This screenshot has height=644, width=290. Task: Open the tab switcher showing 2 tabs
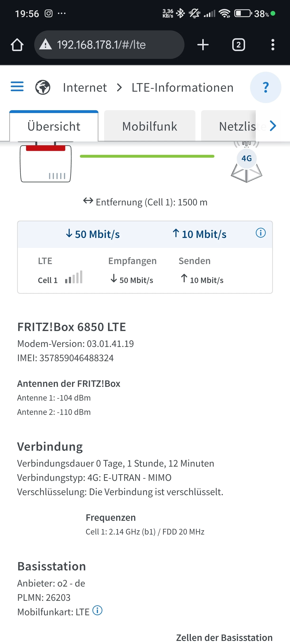coord(238,45)
